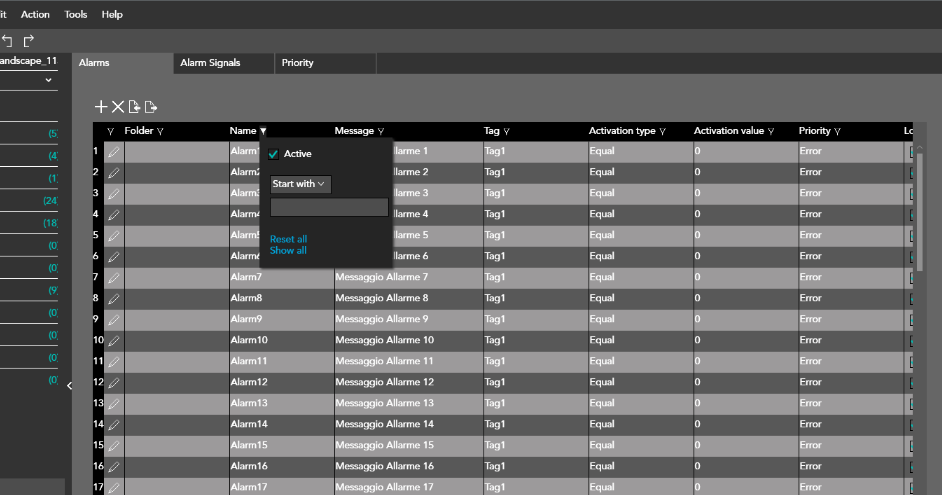Click the export alarms file icon

[151, 107]
